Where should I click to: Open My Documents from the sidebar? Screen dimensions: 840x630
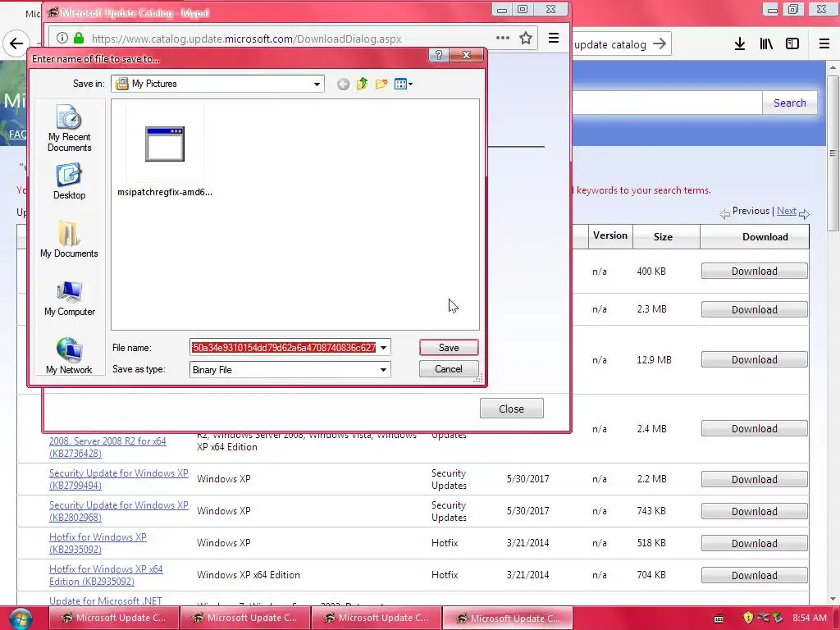coord(69,240)
